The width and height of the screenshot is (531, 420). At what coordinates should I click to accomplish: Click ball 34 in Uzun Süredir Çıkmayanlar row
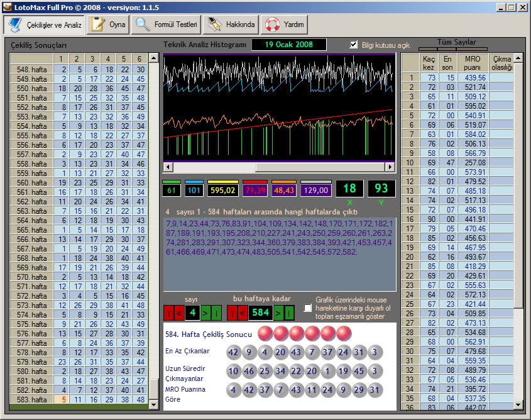pyautogui.click(x=280, y=371)
